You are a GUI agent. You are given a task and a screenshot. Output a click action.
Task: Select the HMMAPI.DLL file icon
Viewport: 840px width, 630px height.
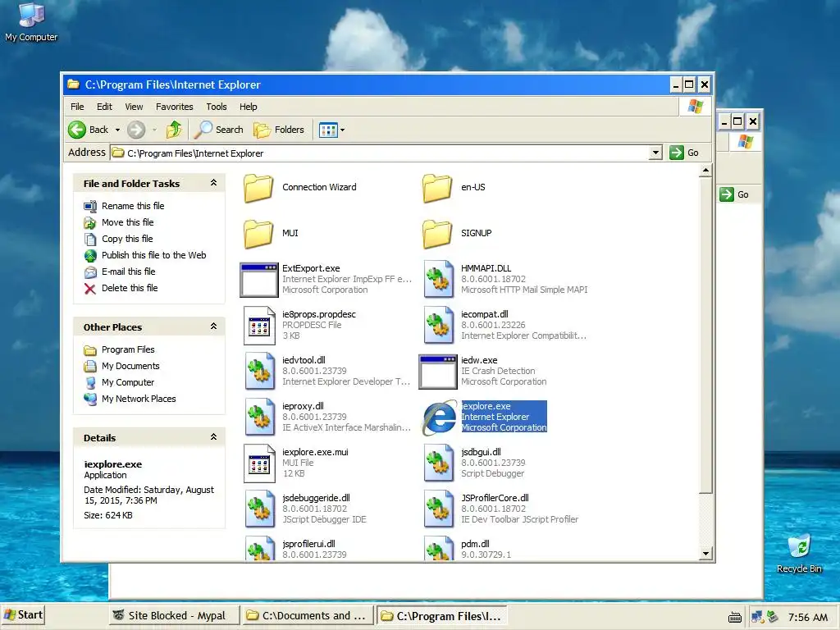point(438,279)
